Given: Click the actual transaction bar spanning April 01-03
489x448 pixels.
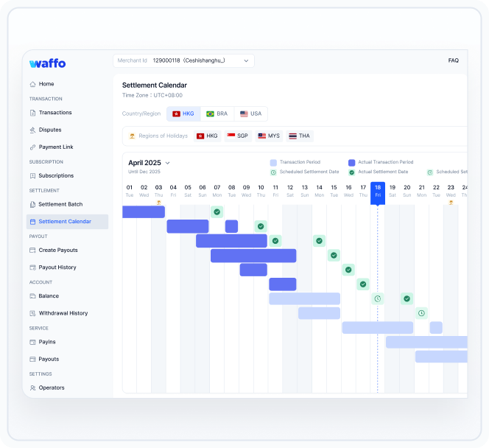Looking at the screenshot, I should 144,212.
